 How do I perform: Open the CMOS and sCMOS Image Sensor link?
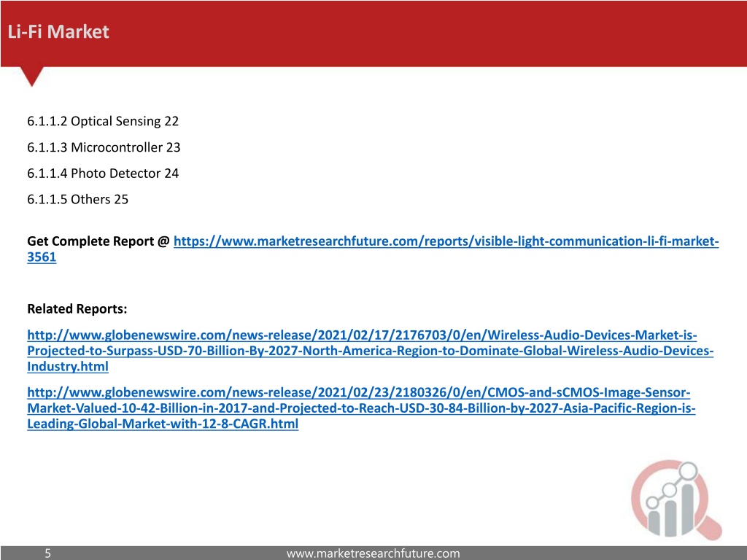[361, 408]
